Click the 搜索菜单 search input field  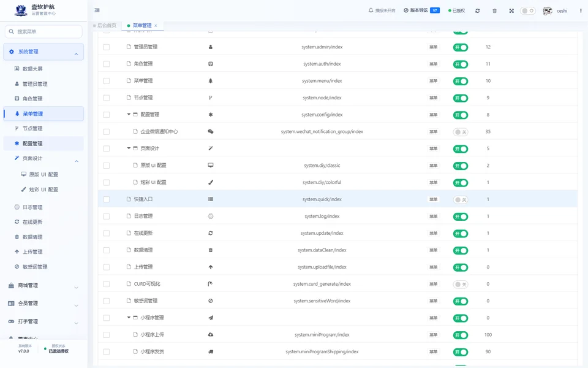pos(43,31)
